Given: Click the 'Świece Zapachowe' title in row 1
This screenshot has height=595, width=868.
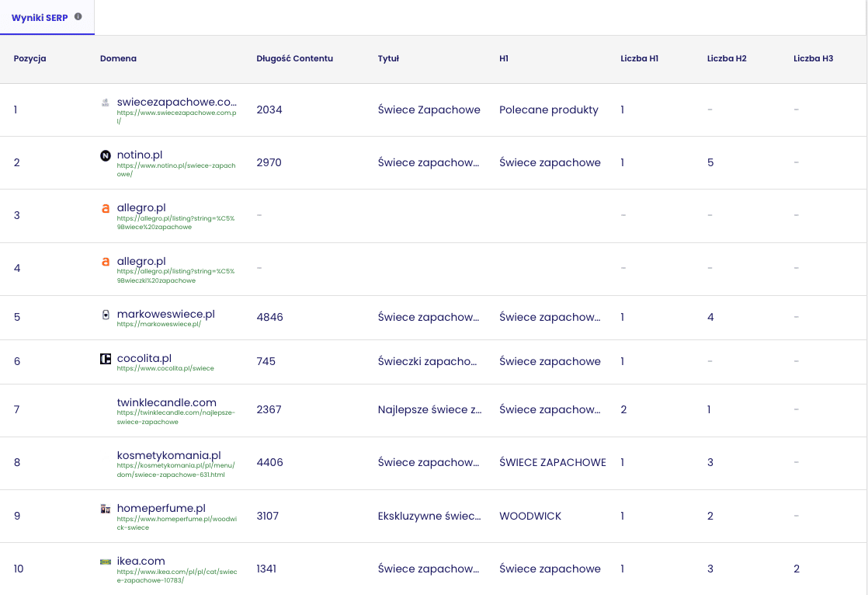Looking at the screenshot, I should pyautogui.click(x=429, y=110).
